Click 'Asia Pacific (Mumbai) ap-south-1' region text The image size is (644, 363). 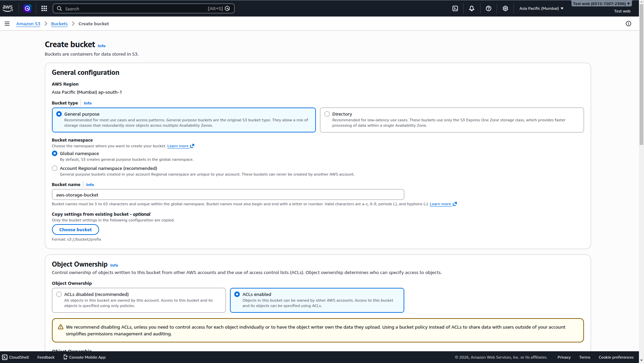click(87, 92)
